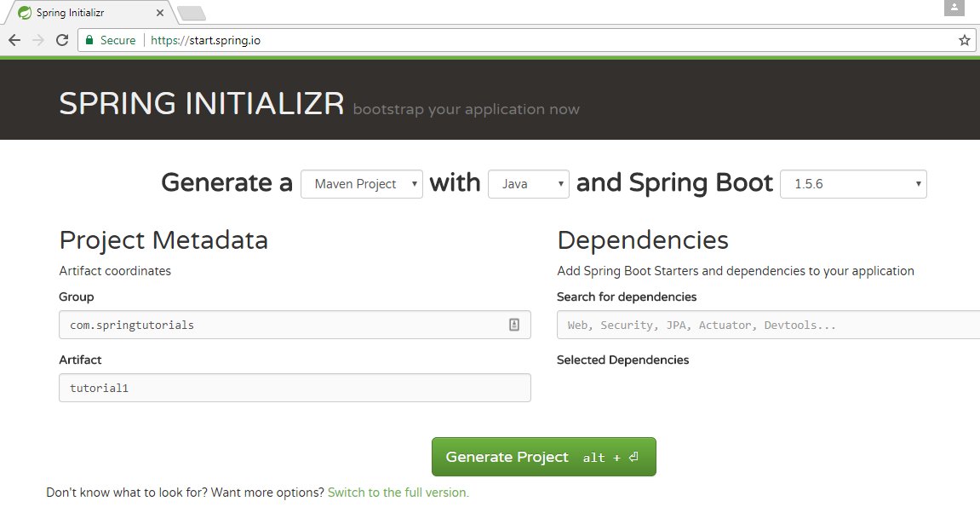The image size is (980, 513).
Task: Close the Spring Initializr tab
Action: pyautogui.click(x=160, y=13)
